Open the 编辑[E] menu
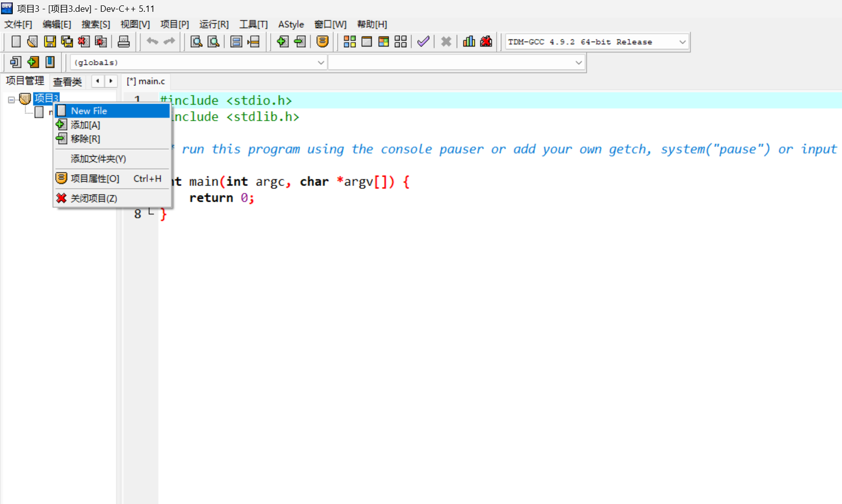 (57, 25)
